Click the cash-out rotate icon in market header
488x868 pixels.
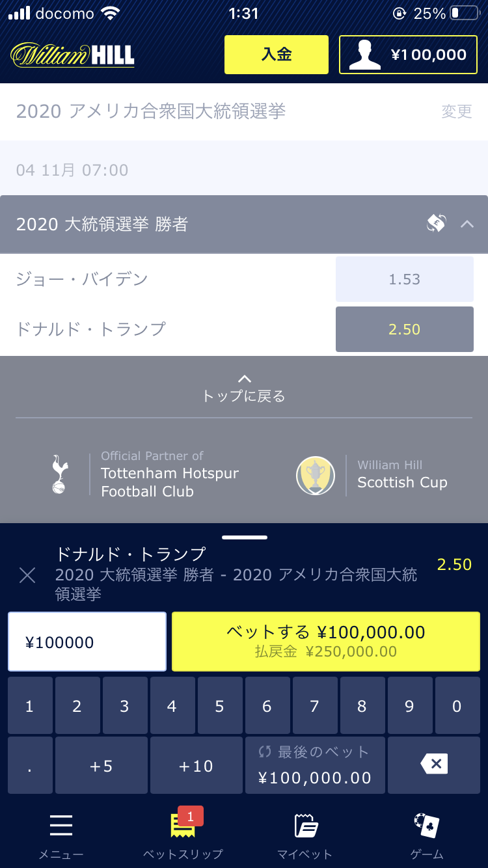click(x=436, y=224)
